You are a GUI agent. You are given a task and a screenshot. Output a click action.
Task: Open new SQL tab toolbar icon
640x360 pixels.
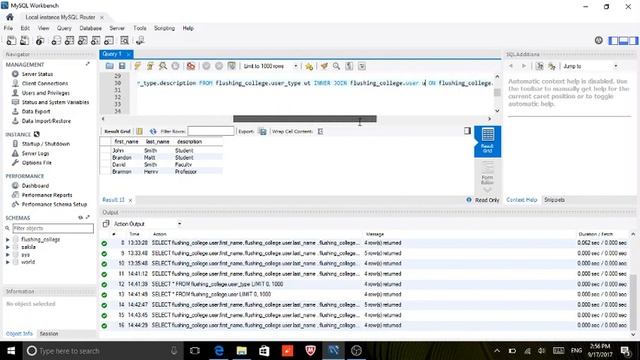pyautogui.click(x=11, y=40)
